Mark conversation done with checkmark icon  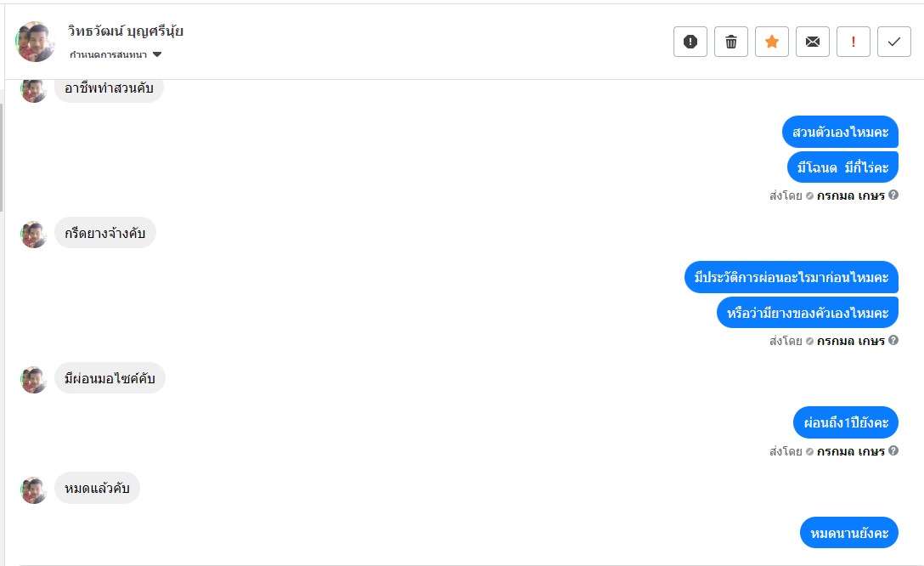893,42
